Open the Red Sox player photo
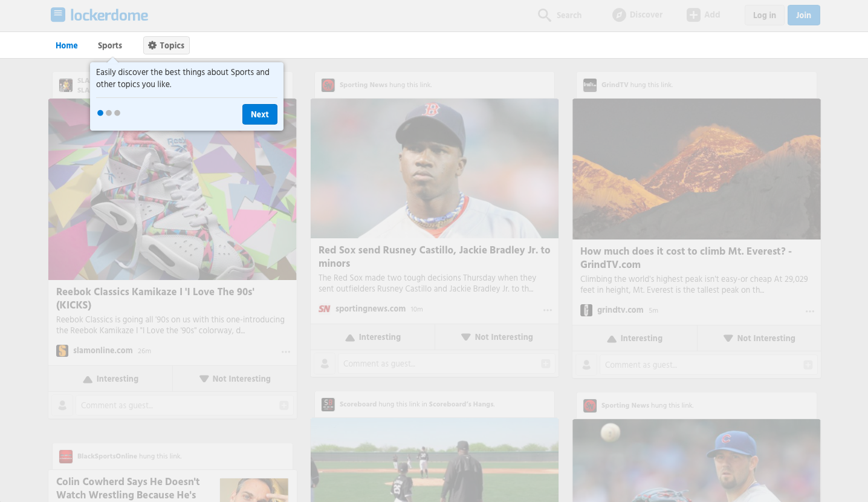The height and width of the screenshot is (502, 868). [435, 168]
